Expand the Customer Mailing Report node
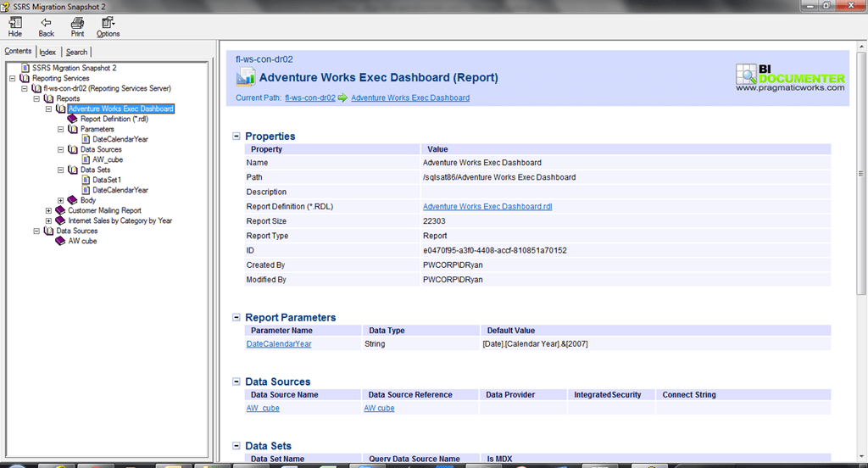Viewport: 868px width, 468px height. pos(48,210)
